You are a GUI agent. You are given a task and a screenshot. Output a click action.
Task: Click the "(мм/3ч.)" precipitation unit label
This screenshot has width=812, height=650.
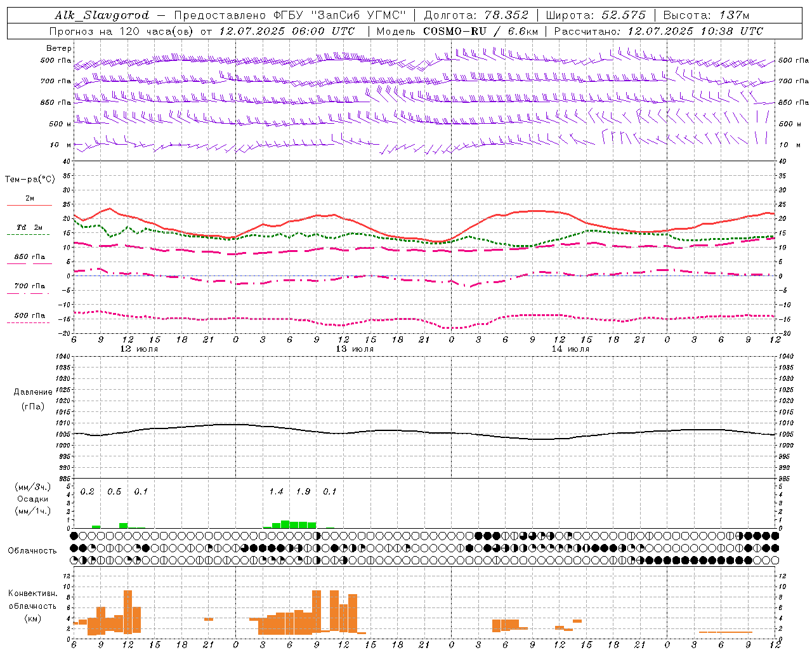[x=33, y=487]
